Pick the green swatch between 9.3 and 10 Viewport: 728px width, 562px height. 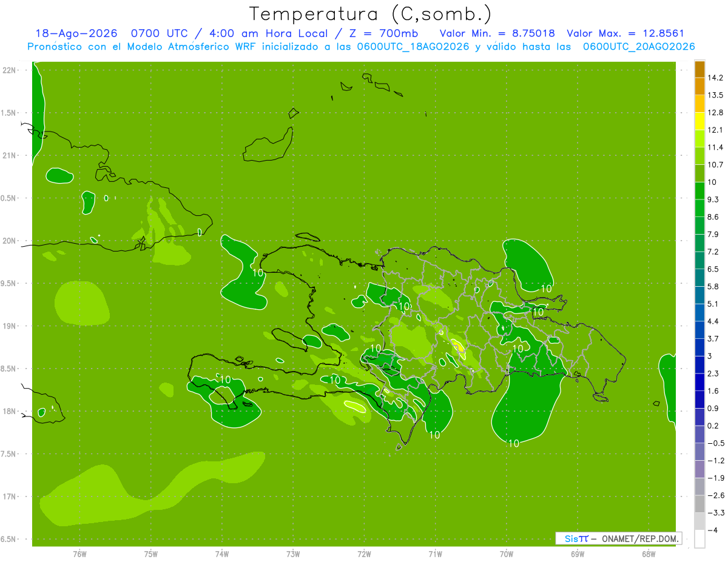tap(699, 191)
